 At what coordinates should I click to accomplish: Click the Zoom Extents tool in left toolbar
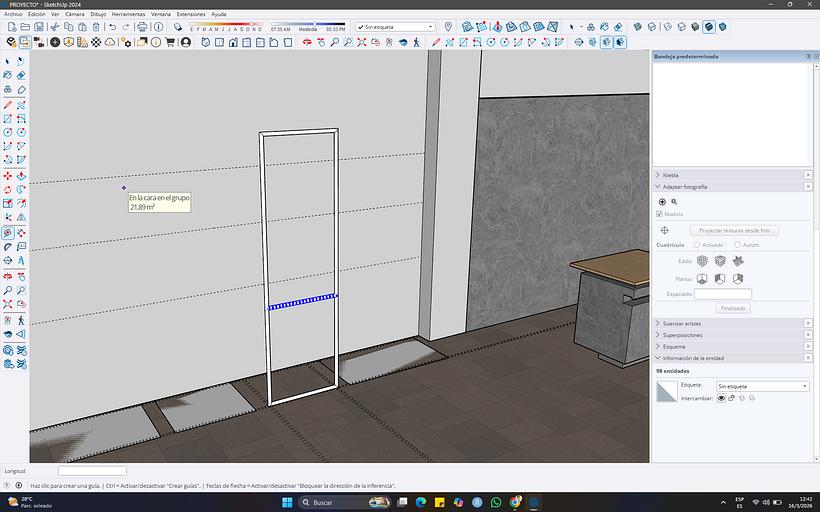8,304
